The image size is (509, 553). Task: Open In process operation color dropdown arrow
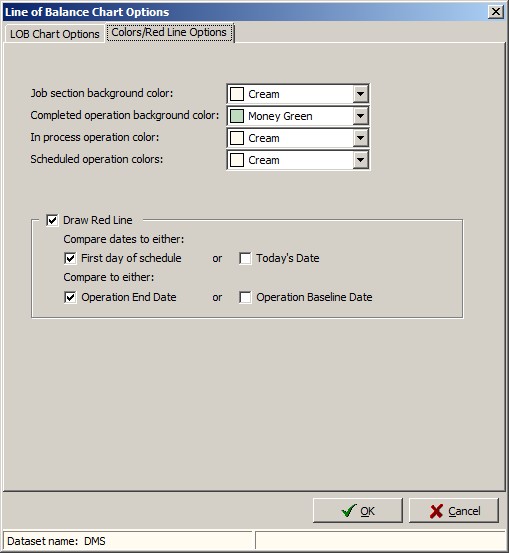tap(360, 138)
